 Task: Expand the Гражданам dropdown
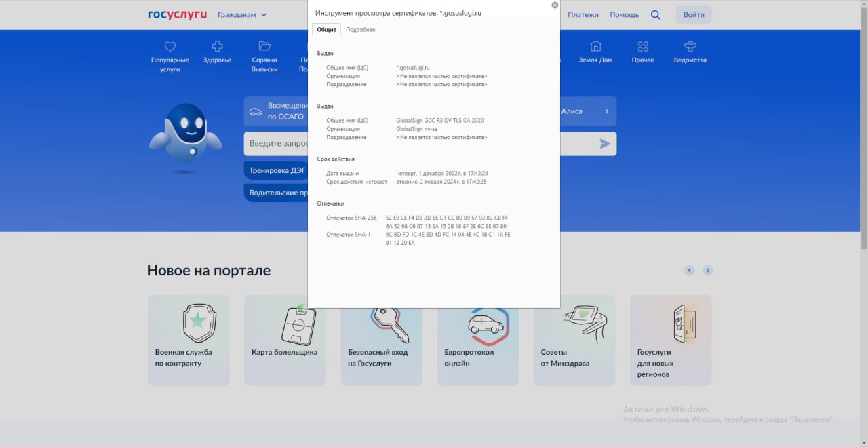pos(242,14)
